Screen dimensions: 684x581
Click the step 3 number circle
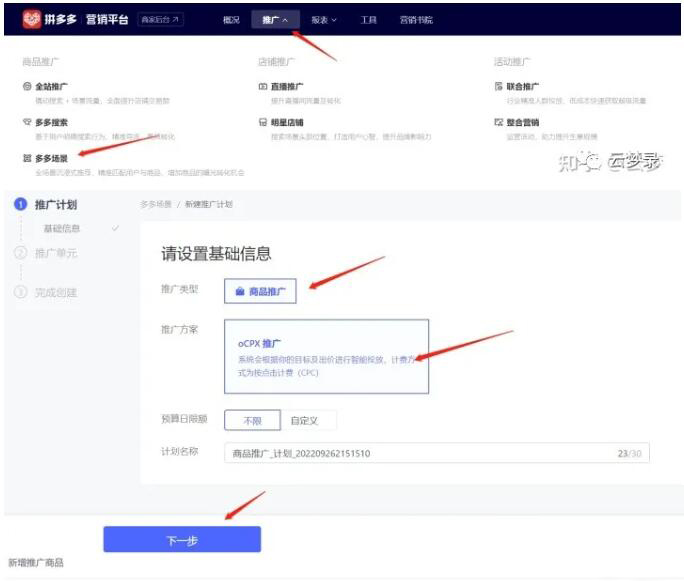tap(21, 292)
